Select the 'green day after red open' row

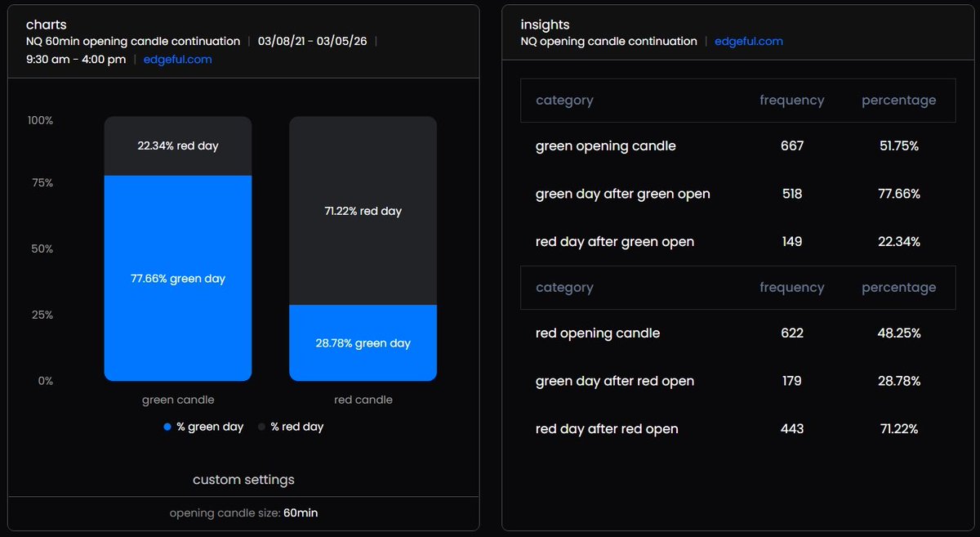[x=737, y=381]
